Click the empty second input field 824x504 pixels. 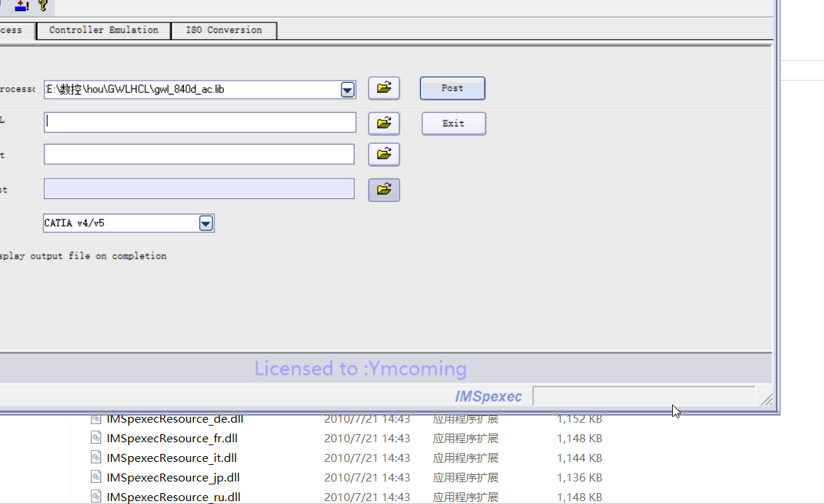click(200, 122)
